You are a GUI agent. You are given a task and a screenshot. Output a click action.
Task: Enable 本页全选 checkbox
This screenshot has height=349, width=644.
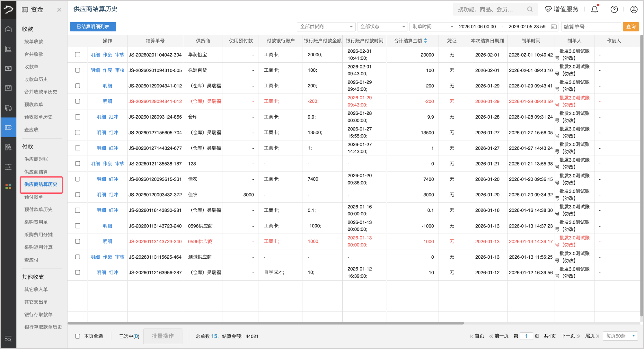pyautogui.click(x=77, y=336)
